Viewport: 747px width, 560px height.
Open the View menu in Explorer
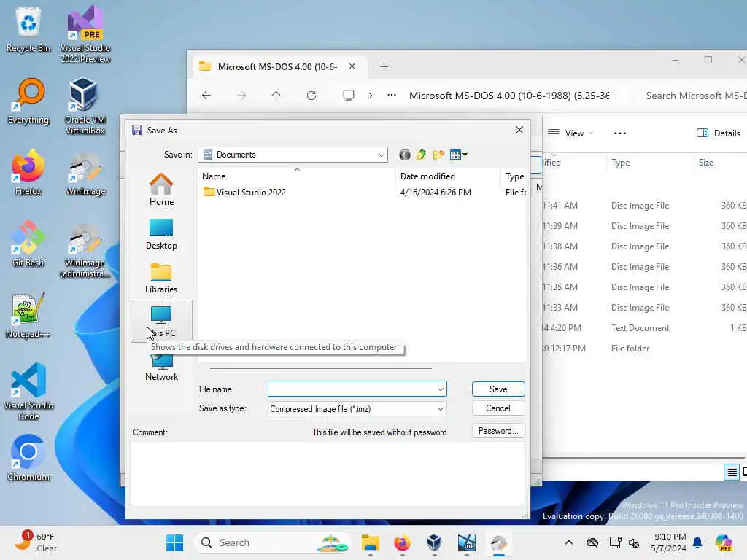tap(570, 133)
